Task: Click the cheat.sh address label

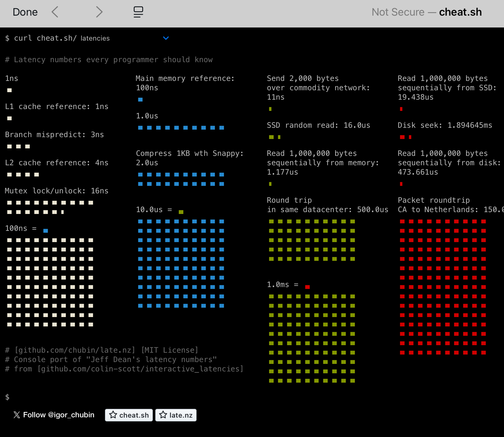Action: (460, 12)
